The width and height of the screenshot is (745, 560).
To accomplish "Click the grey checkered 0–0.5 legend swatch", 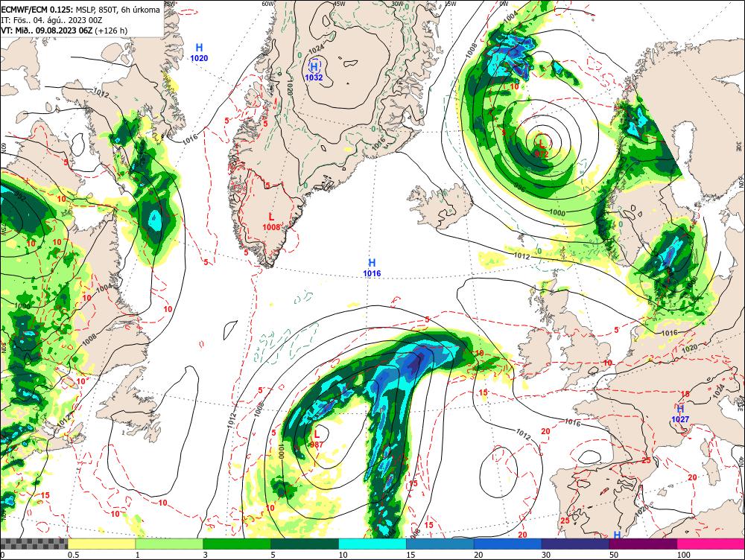I will pos(34,544).
